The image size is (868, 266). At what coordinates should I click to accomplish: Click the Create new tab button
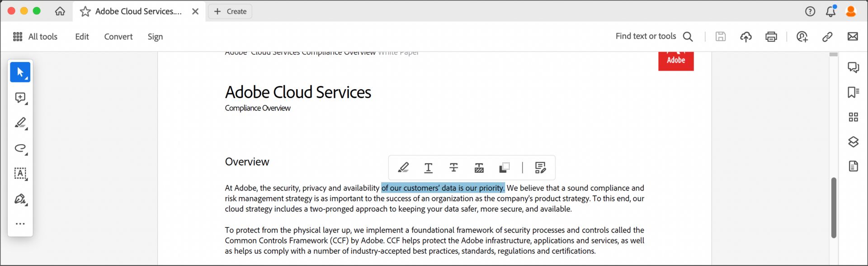pyautogui.click(x=230, y=12)
